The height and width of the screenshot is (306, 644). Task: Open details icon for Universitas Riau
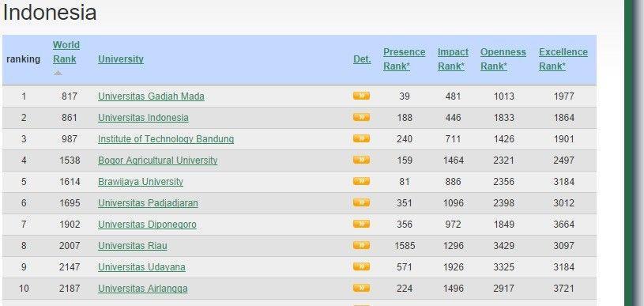361,245
